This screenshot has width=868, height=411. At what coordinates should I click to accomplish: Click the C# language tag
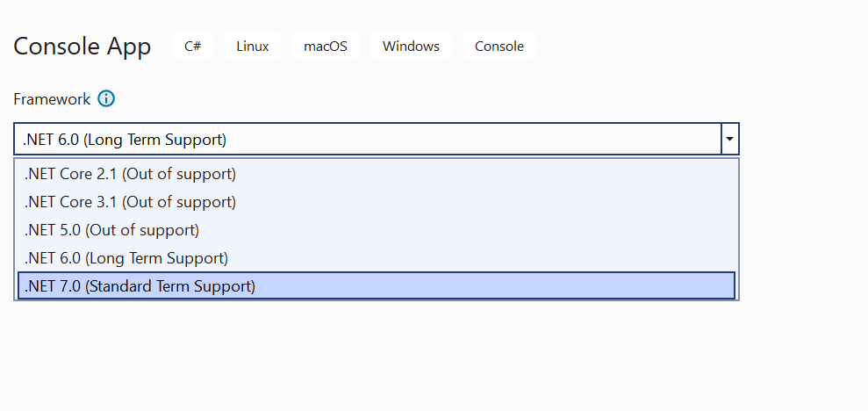point(192,46)
